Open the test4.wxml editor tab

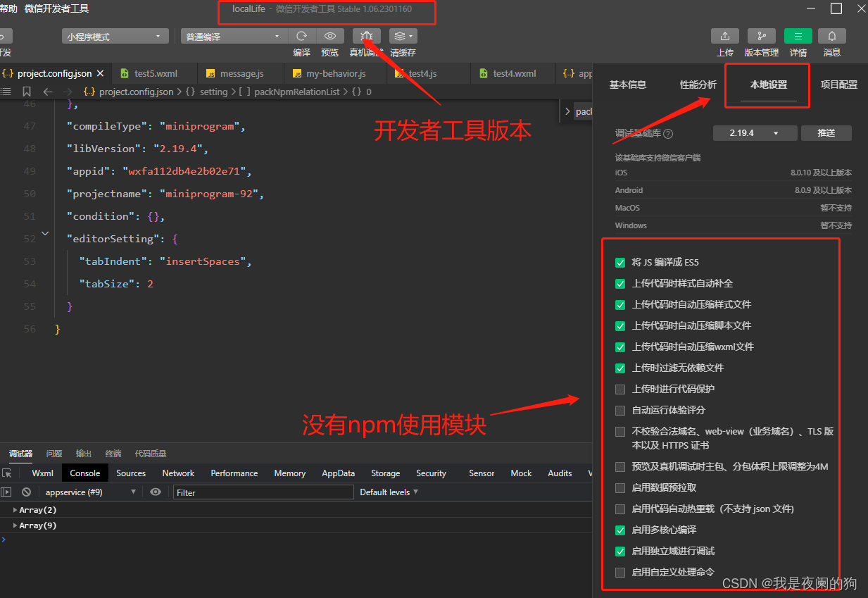pos(514,73)
